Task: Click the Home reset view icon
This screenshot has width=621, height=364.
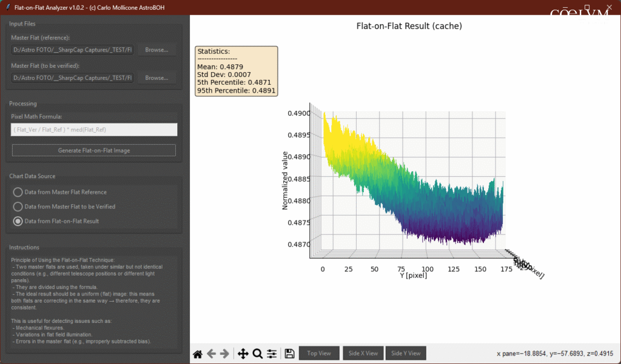Action: [x=198, y=354]
